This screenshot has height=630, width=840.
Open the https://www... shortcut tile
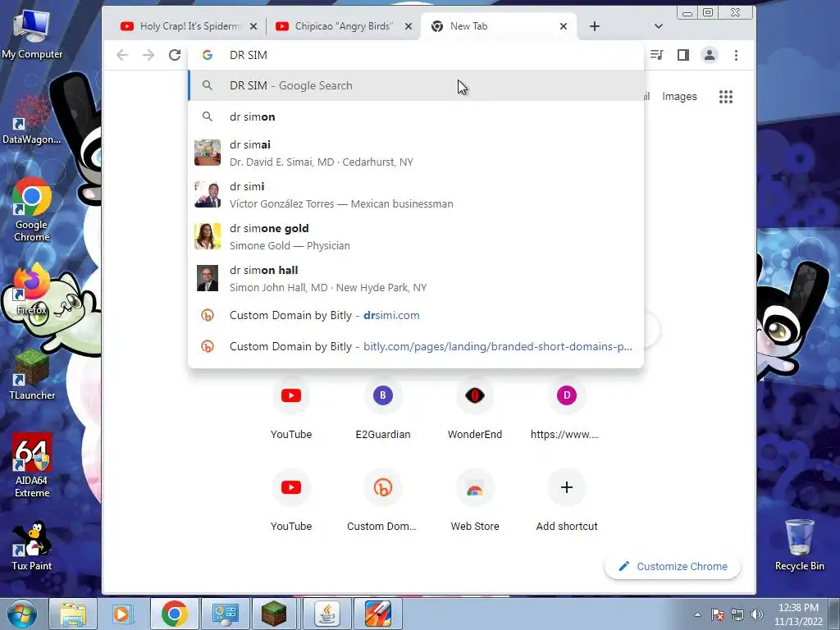566,410
